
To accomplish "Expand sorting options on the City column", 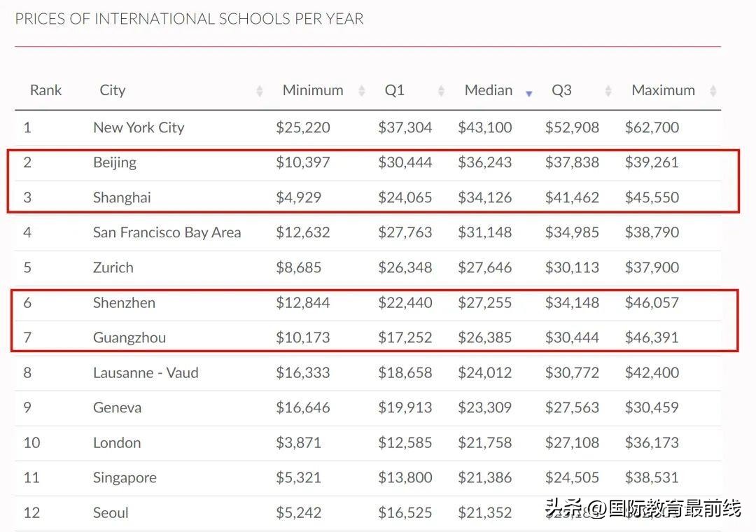I will [x=260, y=90].
